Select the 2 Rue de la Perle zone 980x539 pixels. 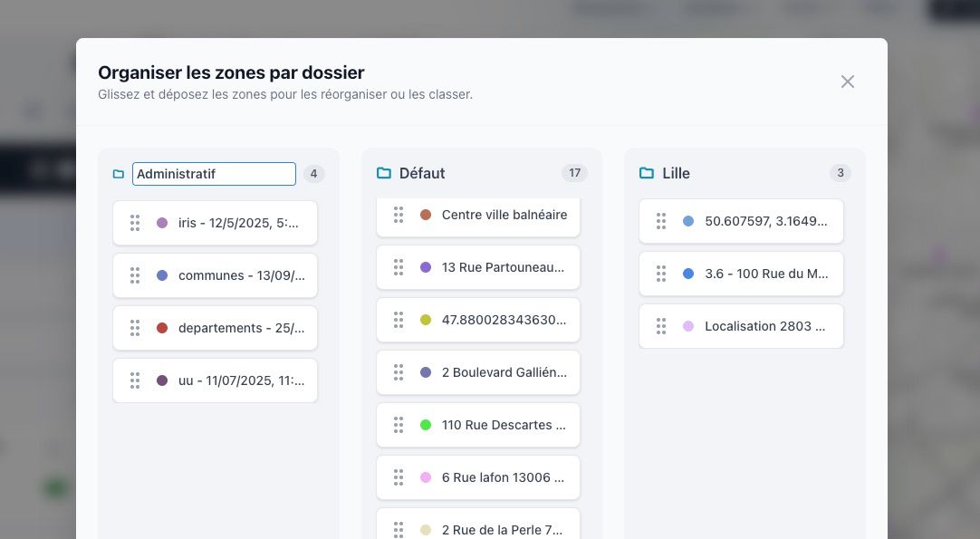(503, 529)
